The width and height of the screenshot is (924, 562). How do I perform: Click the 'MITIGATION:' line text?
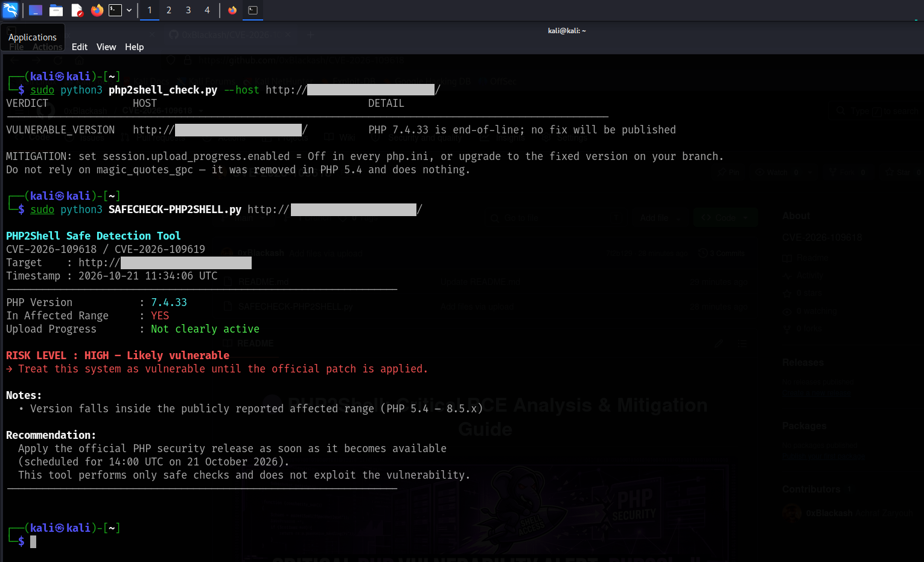point(365,156)
